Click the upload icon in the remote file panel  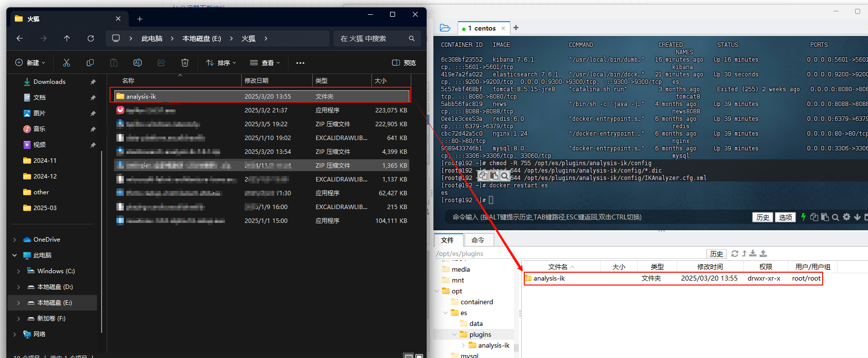pos(763,253)
